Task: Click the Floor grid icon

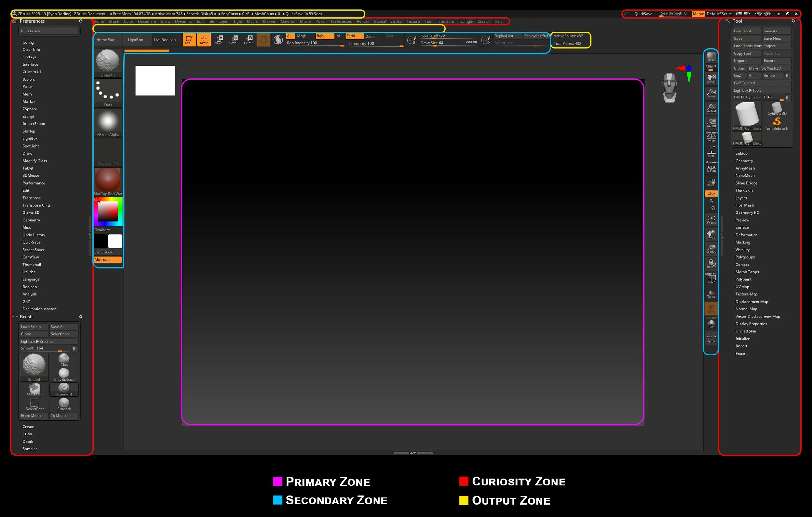Action: click(x=711, y=154)
